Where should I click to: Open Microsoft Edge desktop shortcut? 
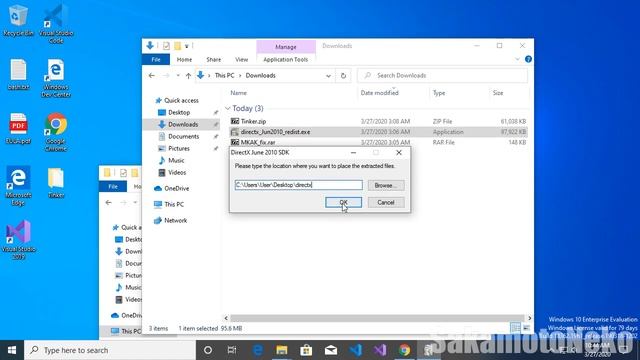[18, 186]
